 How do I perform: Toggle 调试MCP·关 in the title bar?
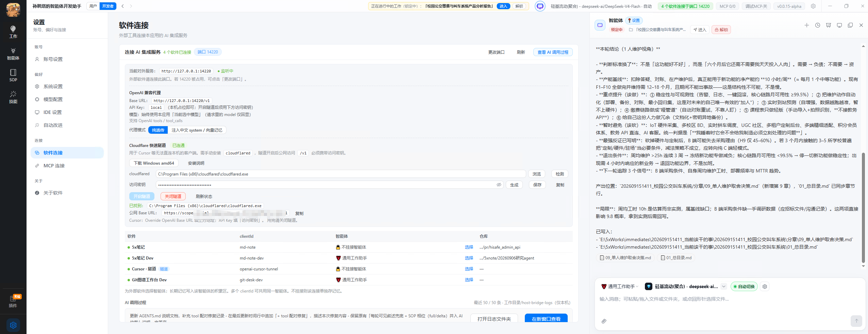tap(756, 6)
